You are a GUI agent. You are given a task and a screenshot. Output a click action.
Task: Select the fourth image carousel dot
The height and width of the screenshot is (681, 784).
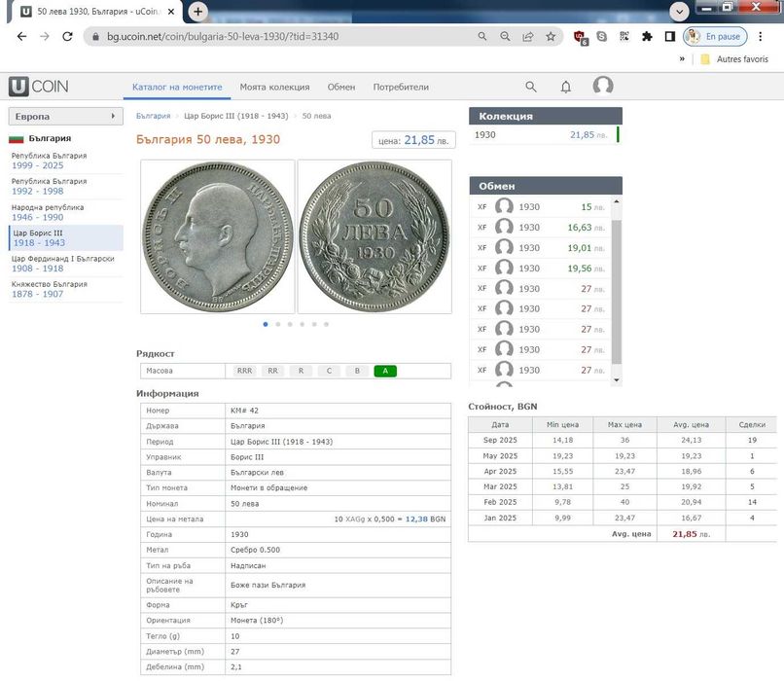[x=302, y=324]
